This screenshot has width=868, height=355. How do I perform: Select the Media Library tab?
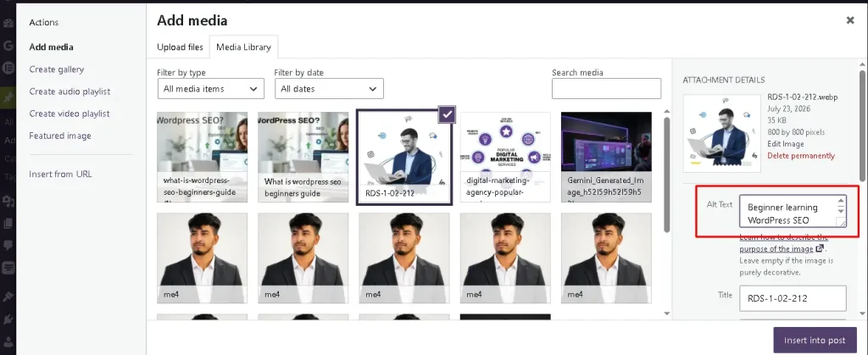pyautogui.click(x=243, y=47)
